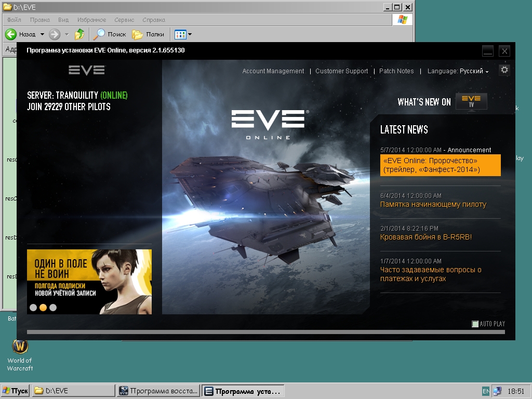Minimize the EVE launcher window
The height and width of the screenshot is (399, 532).
(488, 51)
